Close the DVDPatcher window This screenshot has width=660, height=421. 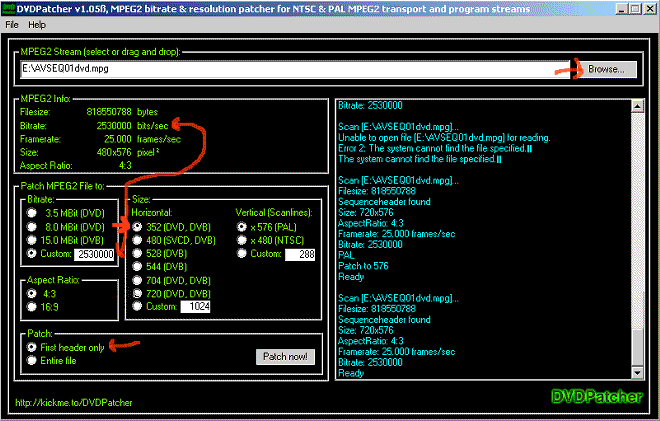[650, 9]
